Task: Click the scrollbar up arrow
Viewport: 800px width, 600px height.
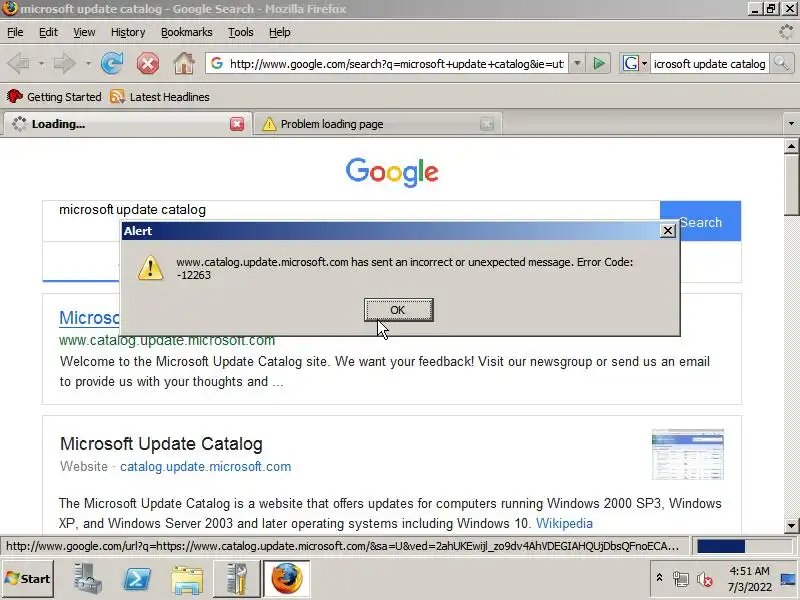Action: (x=791, y=146)
